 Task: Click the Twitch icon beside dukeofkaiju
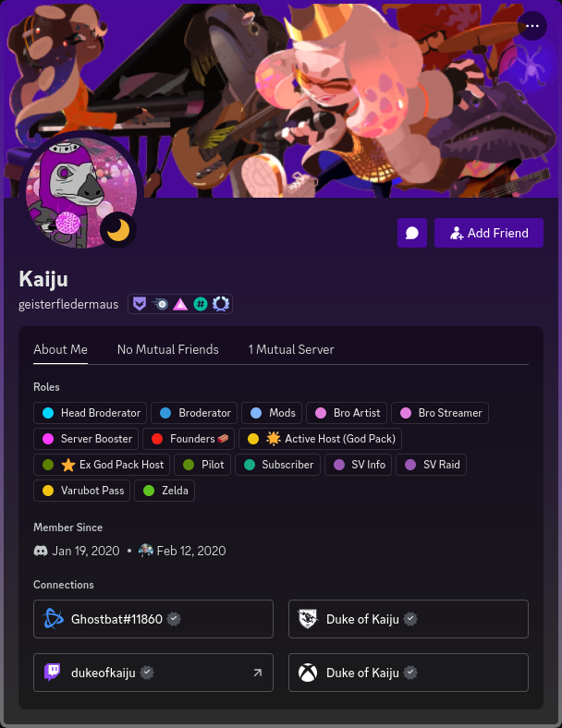53,673
